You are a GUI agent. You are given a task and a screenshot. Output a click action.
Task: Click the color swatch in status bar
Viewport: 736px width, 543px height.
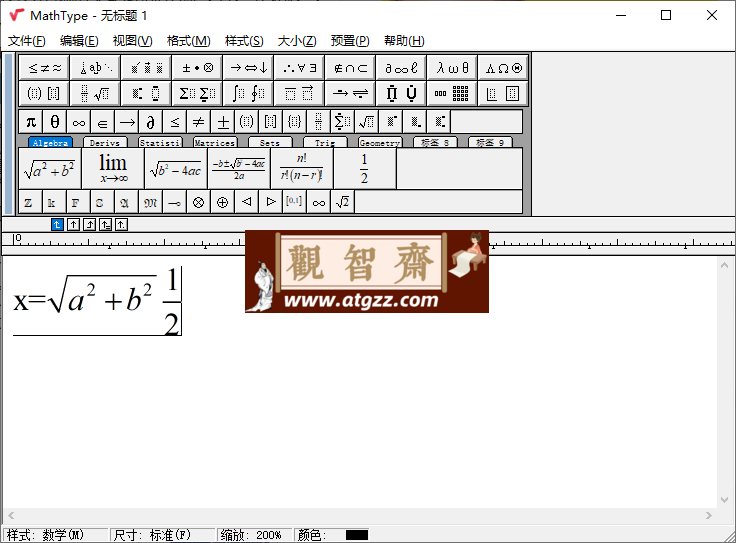pos(357,535)
